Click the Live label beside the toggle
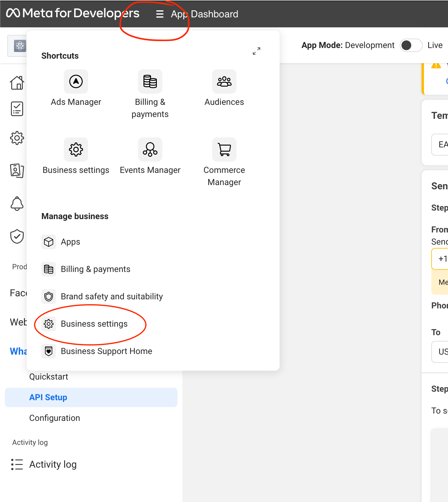Viewport: 448px width, 502px height. [435, 45]
